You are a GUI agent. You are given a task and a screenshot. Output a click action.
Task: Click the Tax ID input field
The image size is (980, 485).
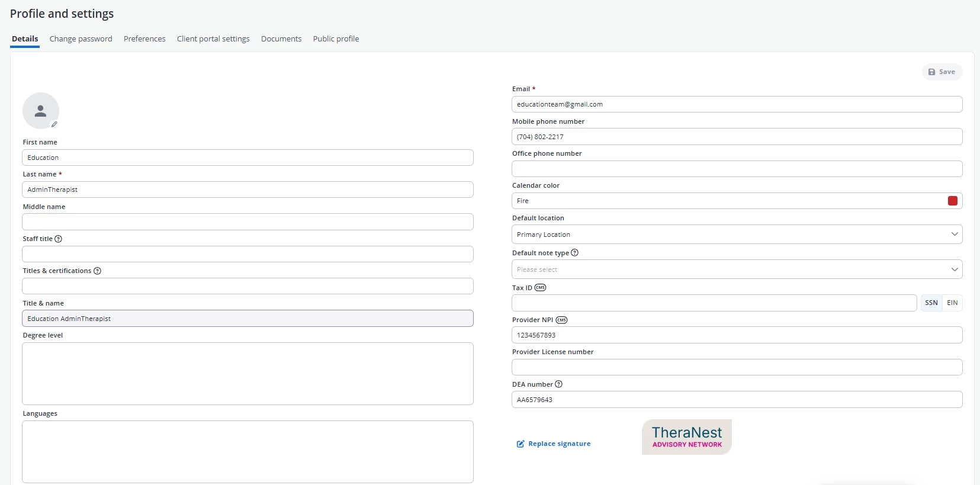coord(714,303)
